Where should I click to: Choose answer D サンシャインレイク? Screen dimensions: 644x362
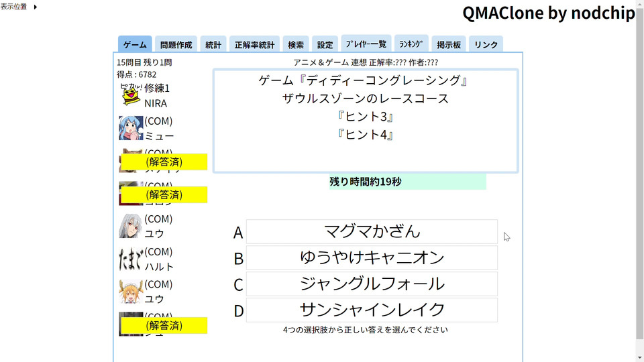click(x=372, y=310)
